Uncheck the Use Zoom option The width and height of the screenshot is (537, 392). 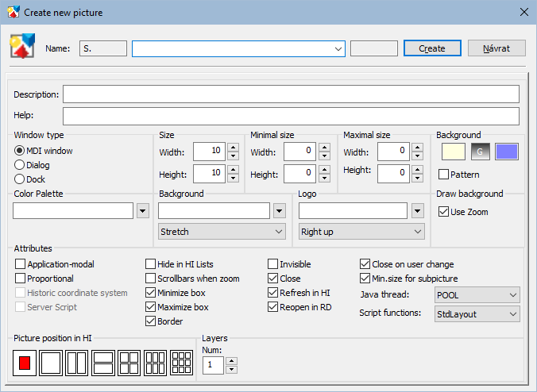tap(444, 212)
